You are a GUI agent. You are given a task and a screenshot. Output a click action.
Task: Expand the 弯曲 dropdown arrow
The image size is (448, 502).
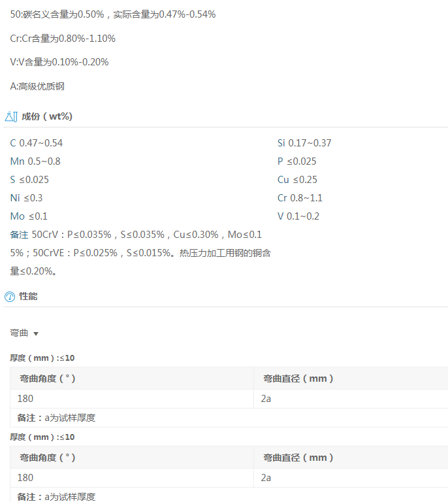point(36,334)
